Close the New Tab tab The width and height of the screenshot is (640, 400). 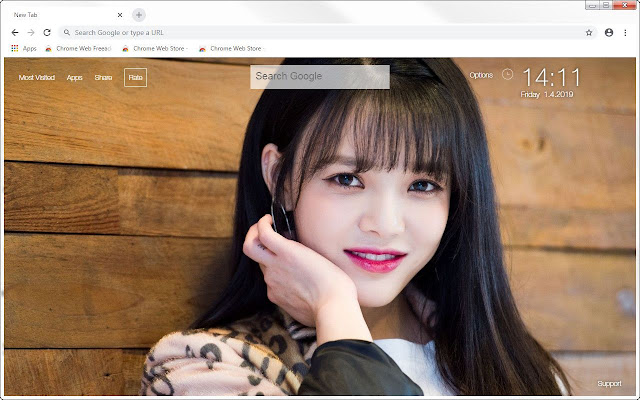pyautogui.click(x=120, y=15)
